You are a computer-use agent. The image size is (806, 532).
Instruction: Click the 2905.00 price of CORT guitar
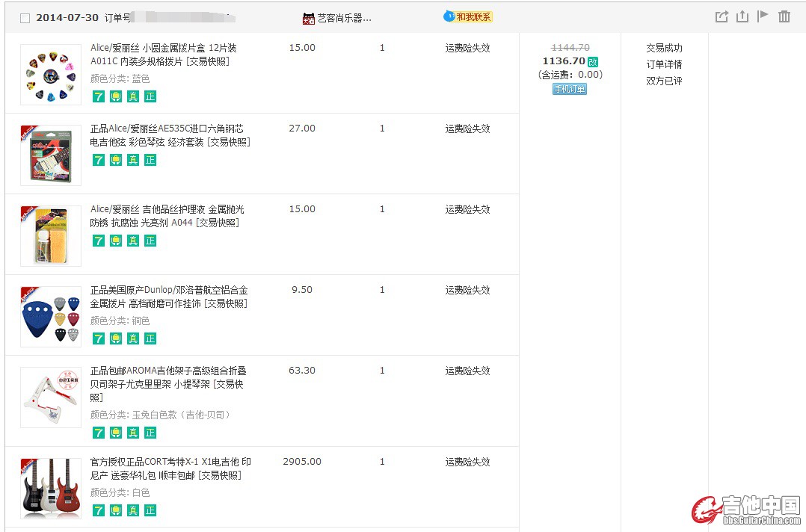pyautogui.click(x=302, y=462)
